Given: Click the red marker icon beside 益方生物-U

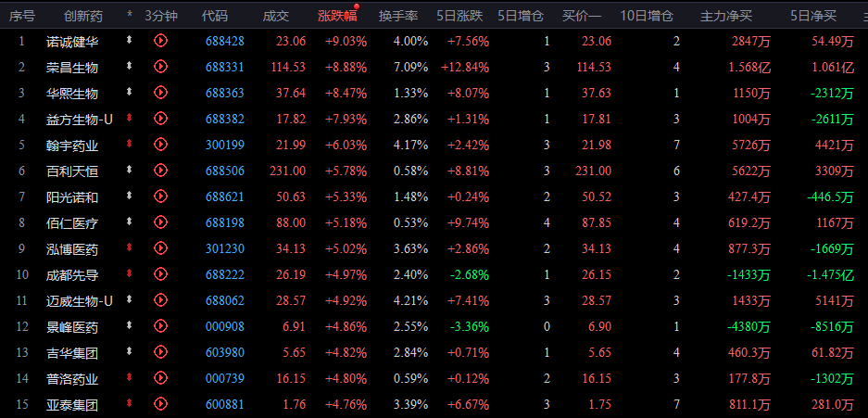Looking at the screenshot, I should (130, 118).
